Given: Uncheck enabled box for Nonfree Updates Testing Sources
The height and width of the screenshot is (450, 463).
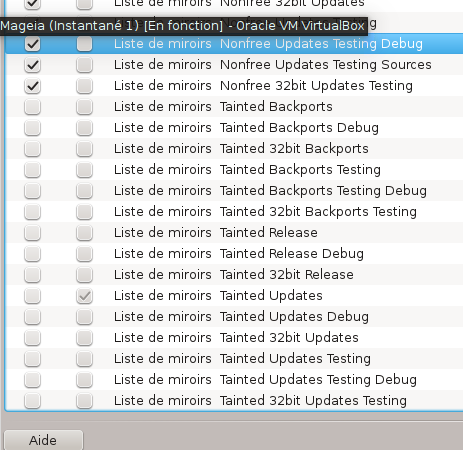Looking at the screenshot, I should coord(33,65).
